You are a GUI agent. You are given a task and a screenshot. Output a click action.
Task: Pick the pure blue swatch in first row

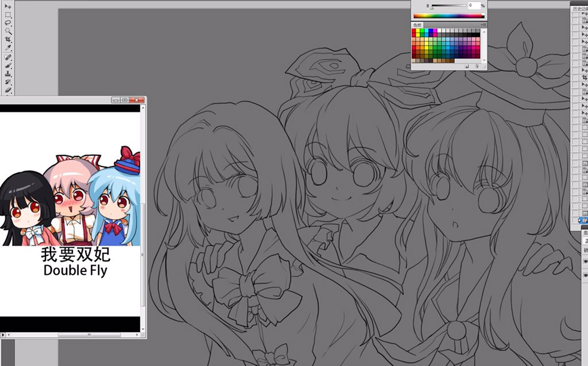coord(431,30)
